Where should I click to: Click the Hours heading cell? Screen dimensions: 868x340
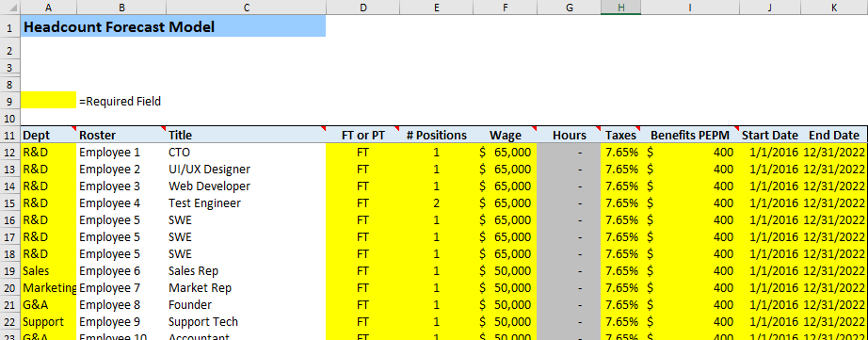pos(569,135)
